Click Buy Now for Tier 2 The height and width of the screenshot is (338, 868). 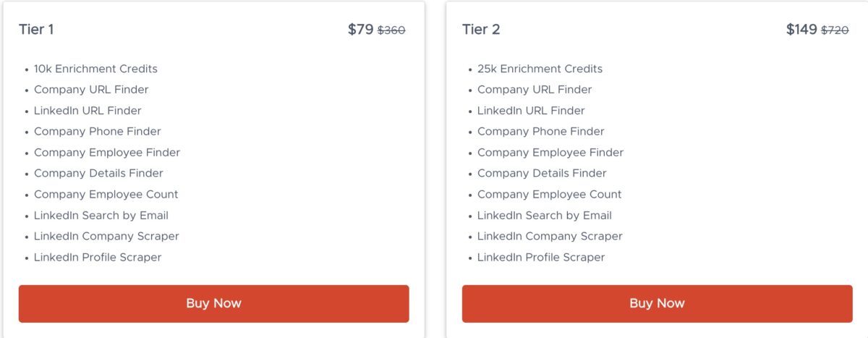coord(657,303)
